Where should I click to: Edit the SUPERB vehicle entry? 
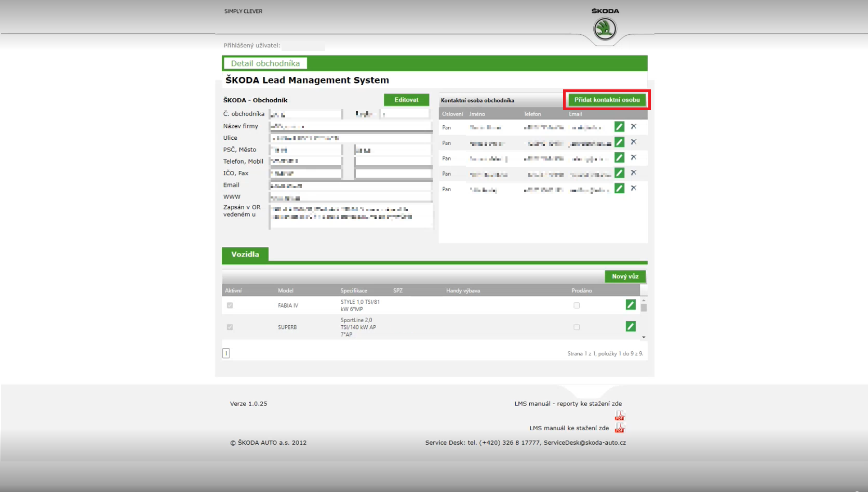pyautogui.click(x=630, y=326)
